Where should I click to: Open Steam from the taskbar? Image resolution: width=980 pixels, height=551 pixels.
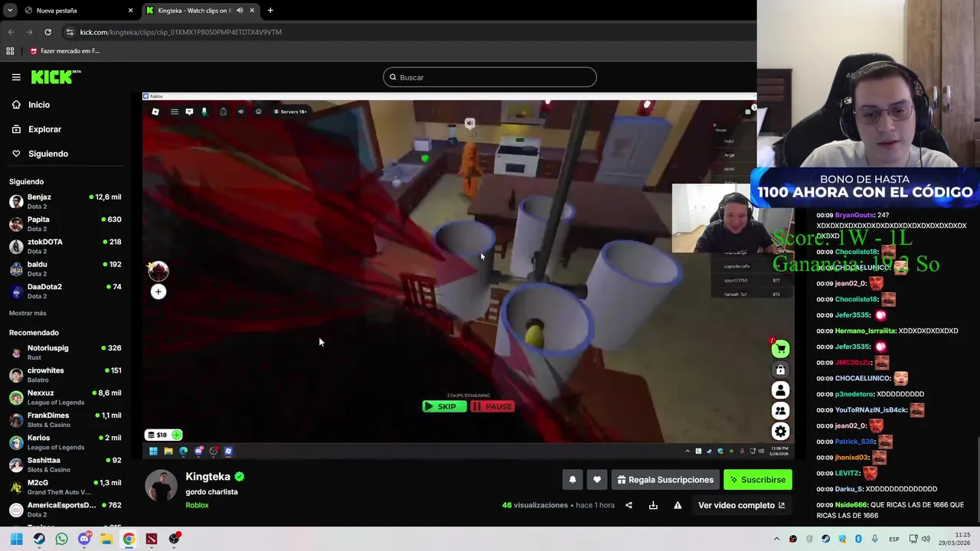click(39, 539)
